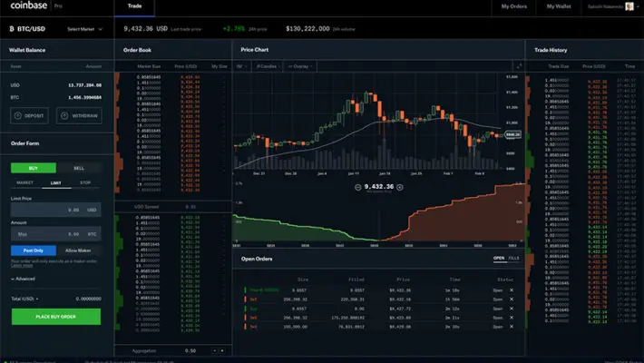Viewport: 644px width, 363px height.
Task: Show OPEN orders tab
Action: [x=499, y=258]
